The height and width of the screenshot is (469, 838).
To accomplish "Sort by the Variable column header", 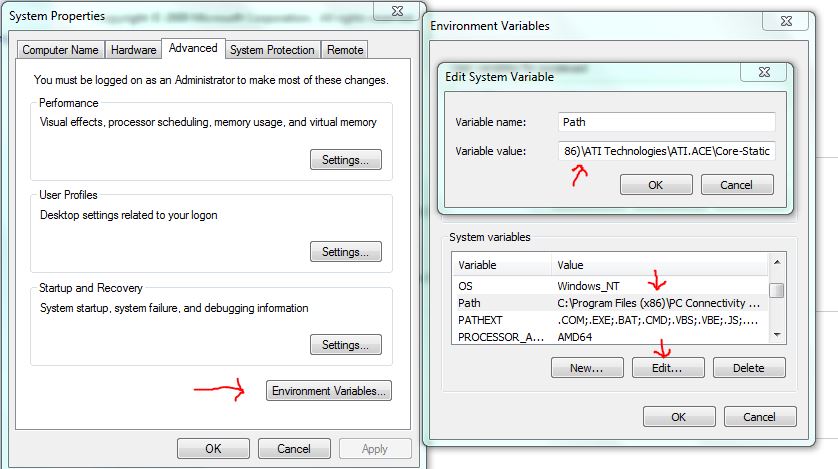I will click(x=501, y=266).
